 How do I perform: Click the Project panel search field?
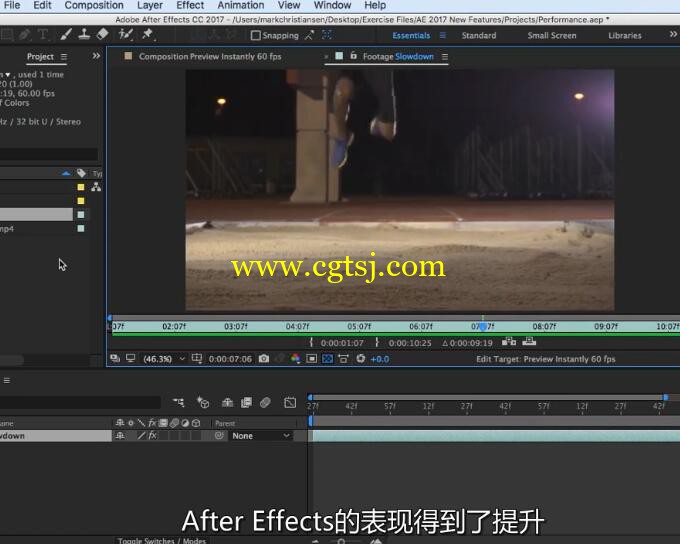49,154
